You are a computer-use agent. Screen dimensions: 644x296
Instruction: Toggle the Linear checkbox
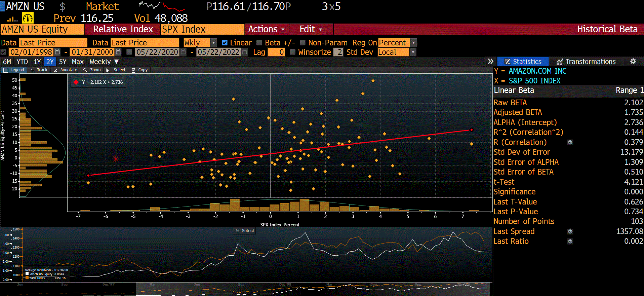[225, 43]
